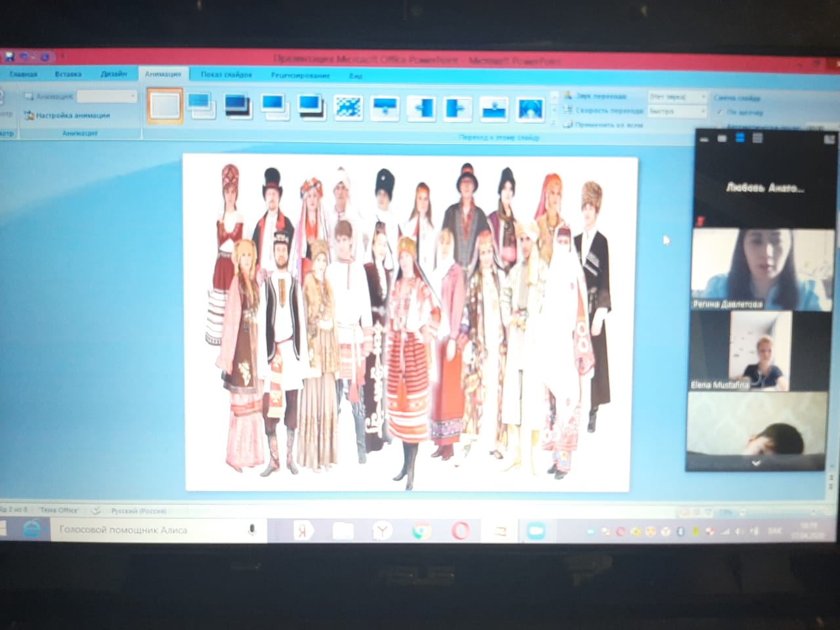Select the 'Анимация' ribbon tab
Viewport: 840px width, 630px height.
tap(163, 74)
